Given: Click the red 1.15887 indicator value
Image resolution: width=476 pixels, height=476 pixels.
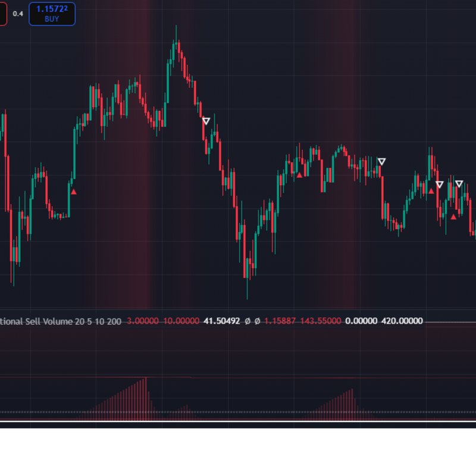Looking at the screenshot, I should pyautogui.click(x=280, y=321).
